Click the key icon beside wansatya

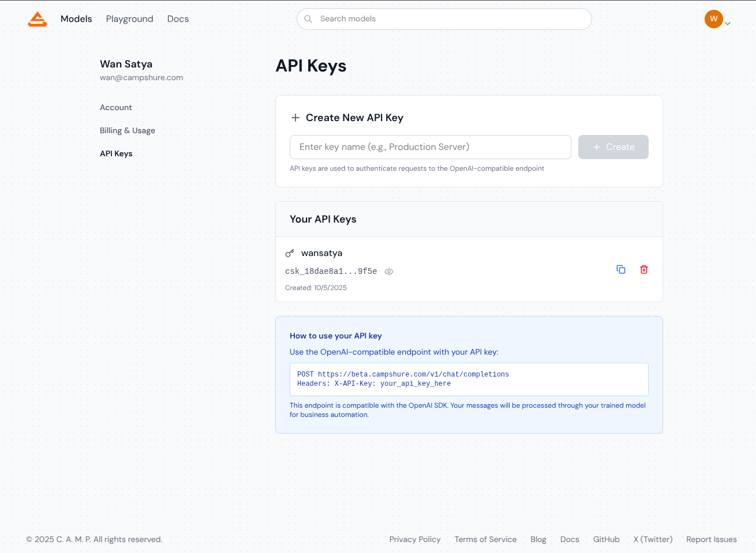pos(290,253)
